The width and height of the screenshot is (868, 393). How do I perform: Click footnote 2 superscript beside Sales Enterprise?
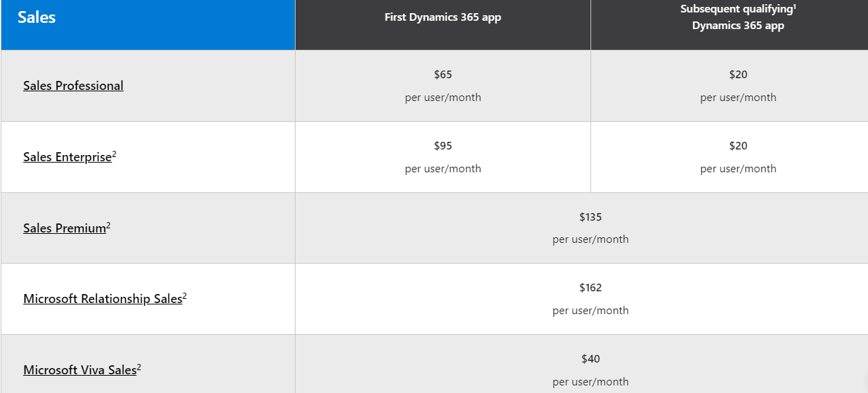pos(114,154)
